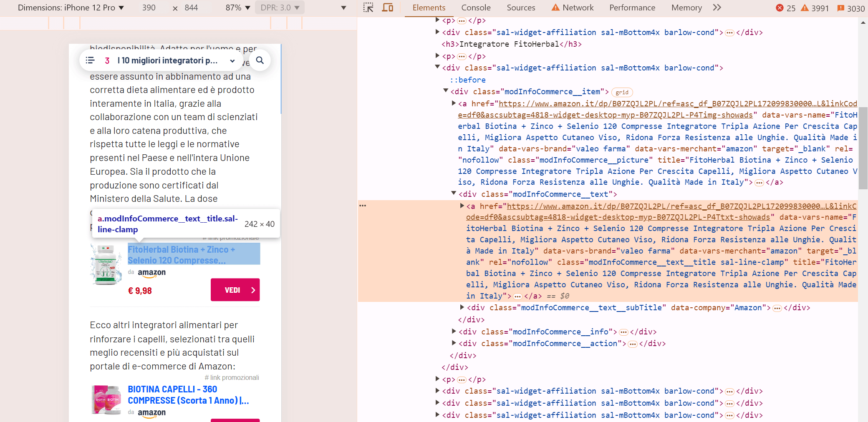
Task: Open the 87% zoom dropdown
Action: (238, 8)
